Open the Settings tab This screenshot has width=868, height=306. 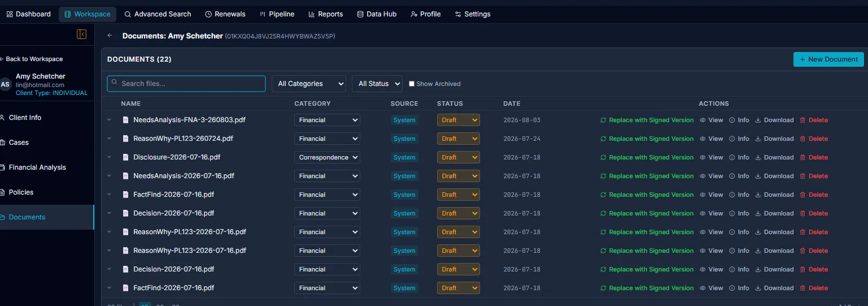coord(473,14)
